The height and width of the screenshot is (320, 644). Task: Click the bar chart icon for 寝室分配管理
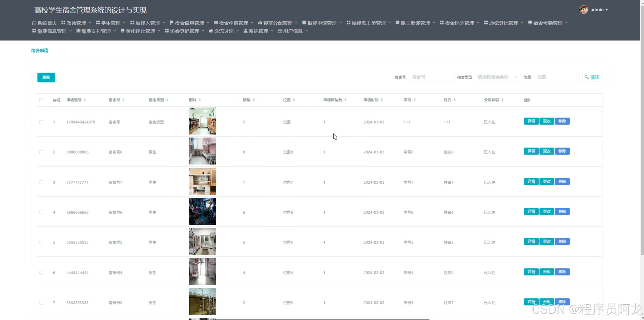260,23
